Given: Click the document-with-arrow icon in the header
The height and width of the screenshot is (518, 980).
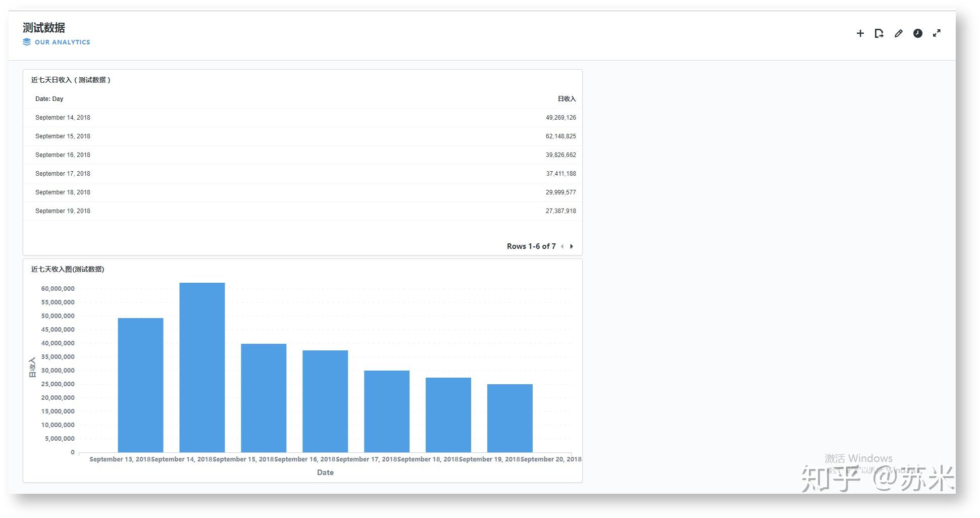Looking at the screenshot, I should coord(879,33).
